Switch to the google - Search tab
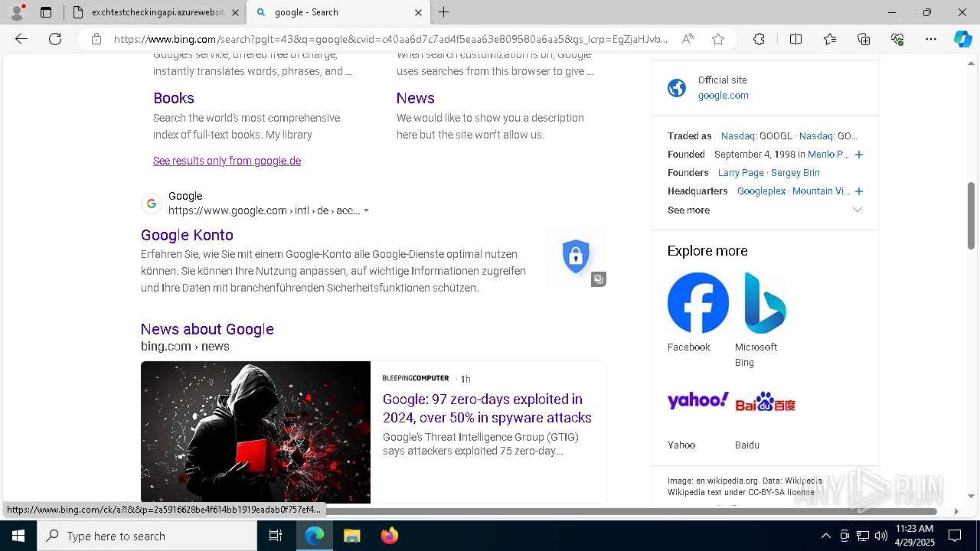 pos(338,12)
